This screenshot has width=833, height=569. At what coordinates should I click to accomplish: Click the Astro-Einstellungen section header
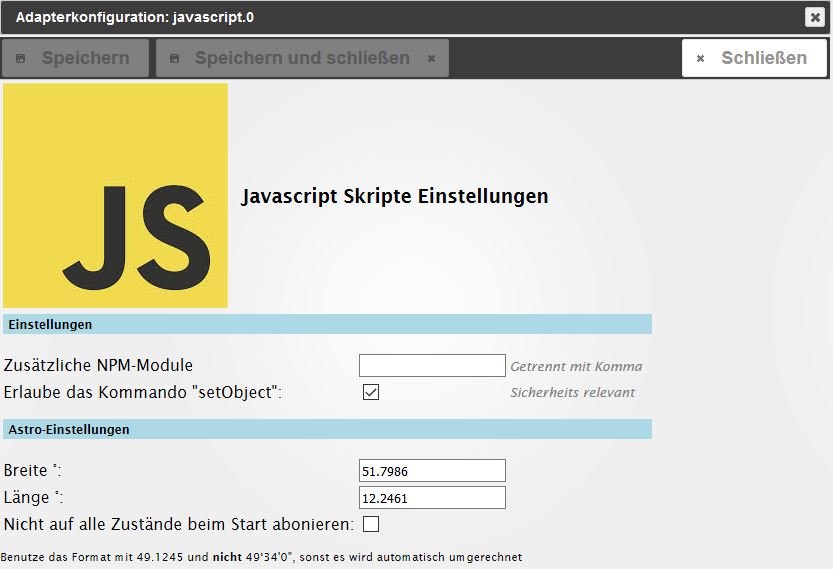327,429
